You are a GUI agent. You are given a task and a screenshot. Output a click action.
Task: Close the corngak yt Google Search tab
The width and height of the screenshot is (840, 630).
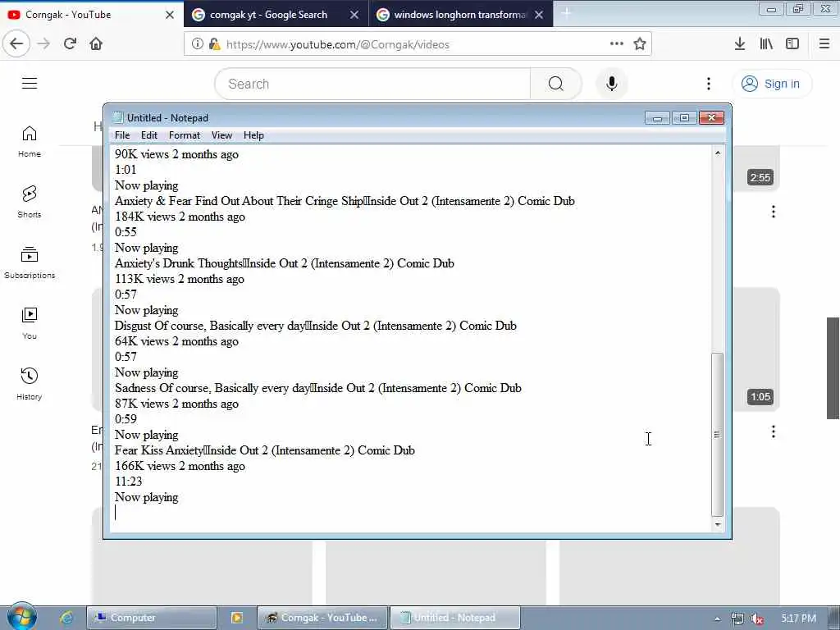coord(354,15)
